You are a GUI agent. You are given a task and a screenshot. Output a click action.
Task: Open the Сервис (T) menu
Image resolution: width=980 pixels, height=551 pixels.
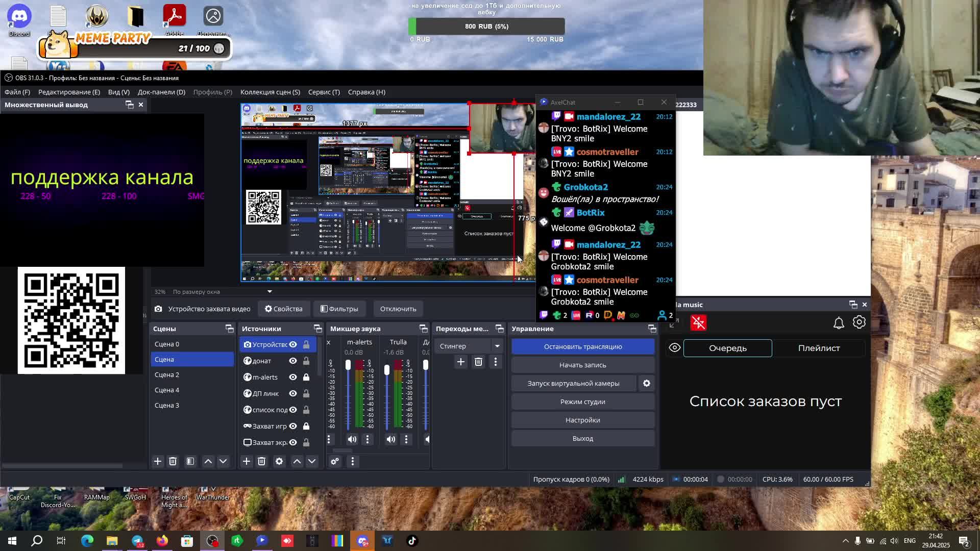click(x=324, y=92)
